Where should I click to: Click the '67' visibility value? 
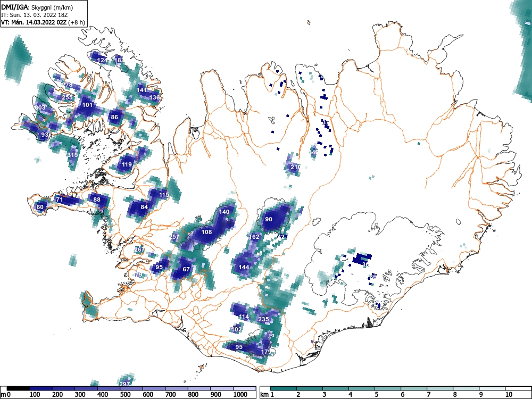pos(186,269)
